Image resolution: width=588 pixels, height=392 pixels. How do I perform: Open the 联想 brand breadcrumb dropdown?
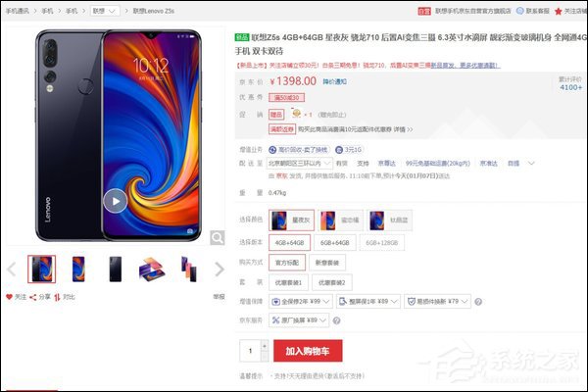(105, 11)
